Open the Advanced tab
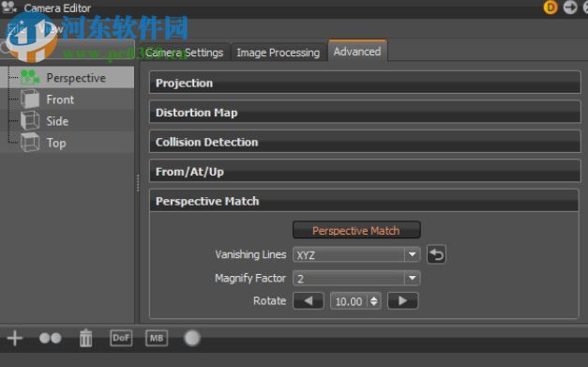The width and height of the screenshot is (588, 367). click(357, 51)
